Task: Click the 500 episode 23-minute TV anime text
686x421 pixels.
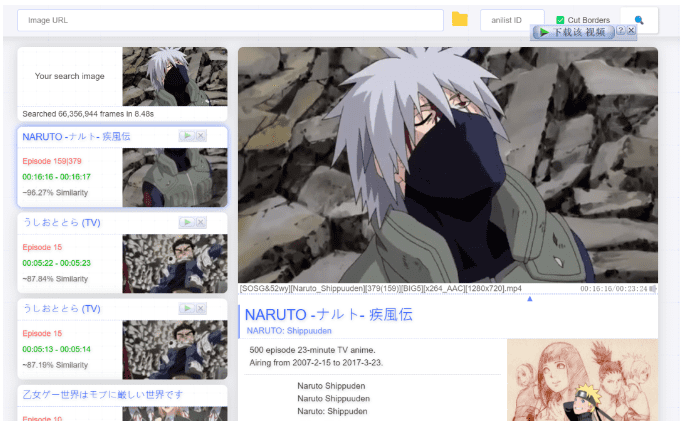Action: [312, 350]
